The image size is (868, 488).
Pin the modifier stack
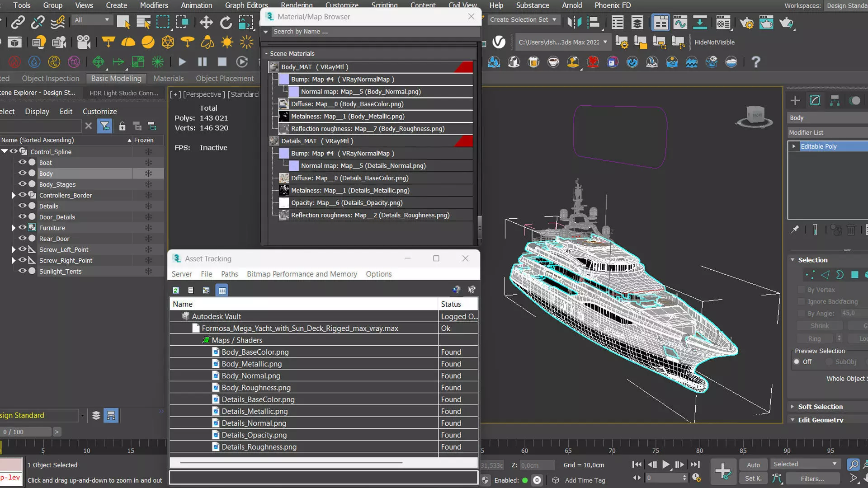coord(794,230)
